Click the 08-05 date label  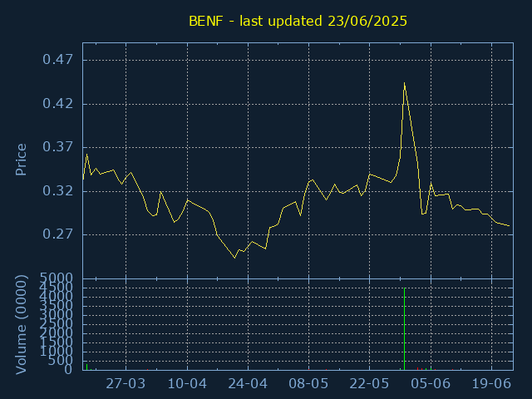(308, 384)
